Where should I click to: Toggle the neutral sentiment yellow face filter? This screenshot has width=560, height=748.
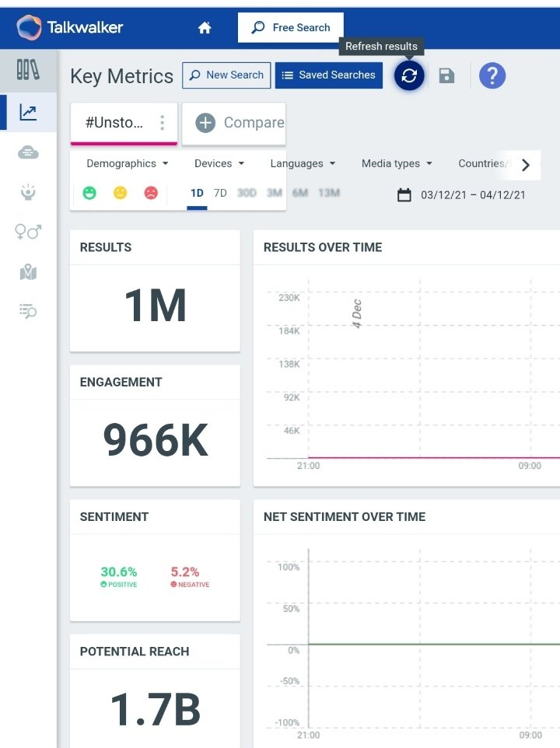click(121, 193)
